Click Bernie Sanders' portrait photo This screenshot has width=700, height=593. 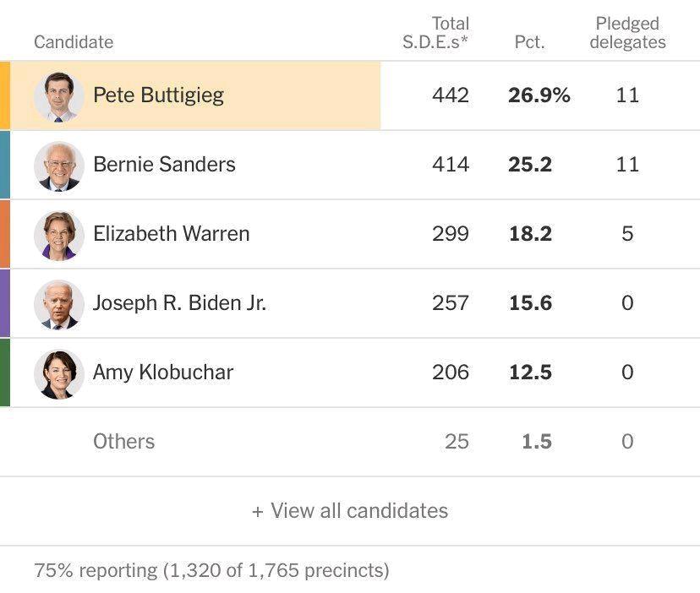click(59, 166)
